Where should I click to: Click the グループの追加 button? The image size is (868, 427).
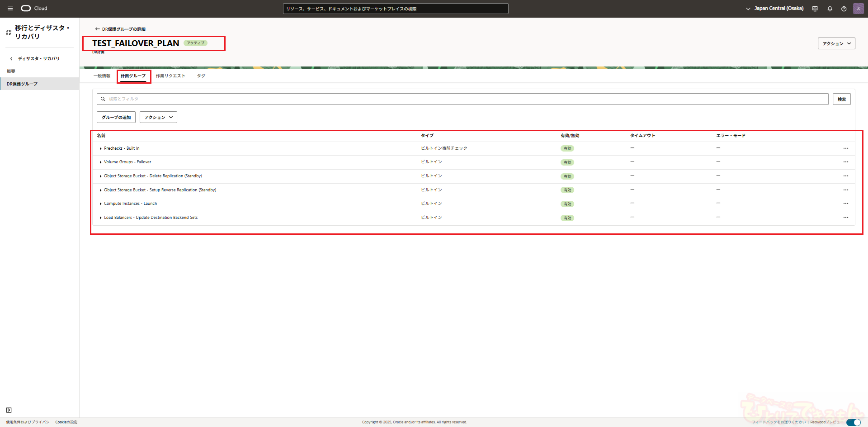(116, 117)
